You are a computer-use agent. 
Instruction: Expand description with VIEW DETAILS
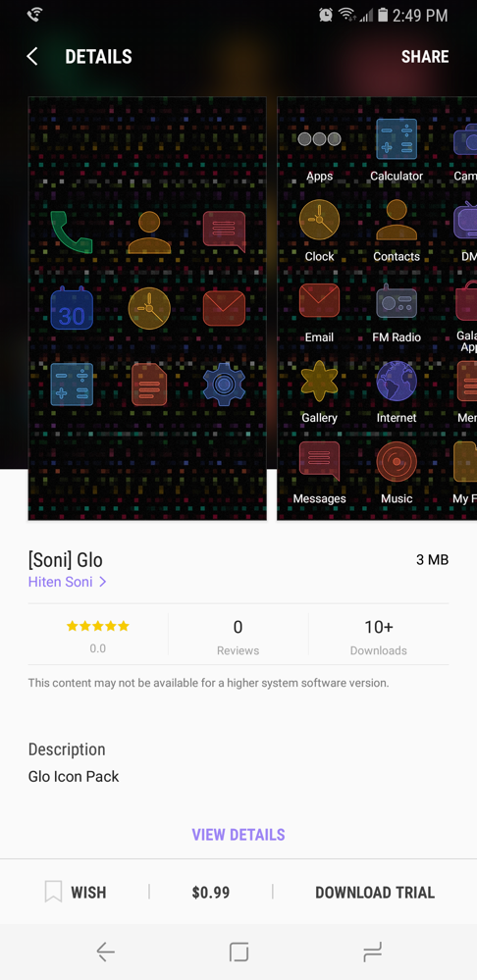[238, 835]
